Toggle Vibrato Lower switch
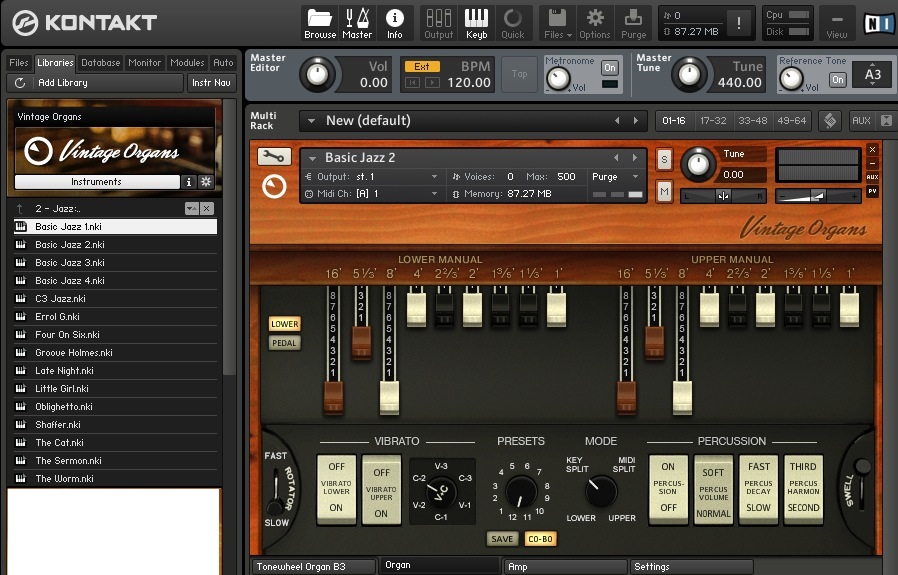The width and height of the screenshot is (898, 575). pos(336,490)
